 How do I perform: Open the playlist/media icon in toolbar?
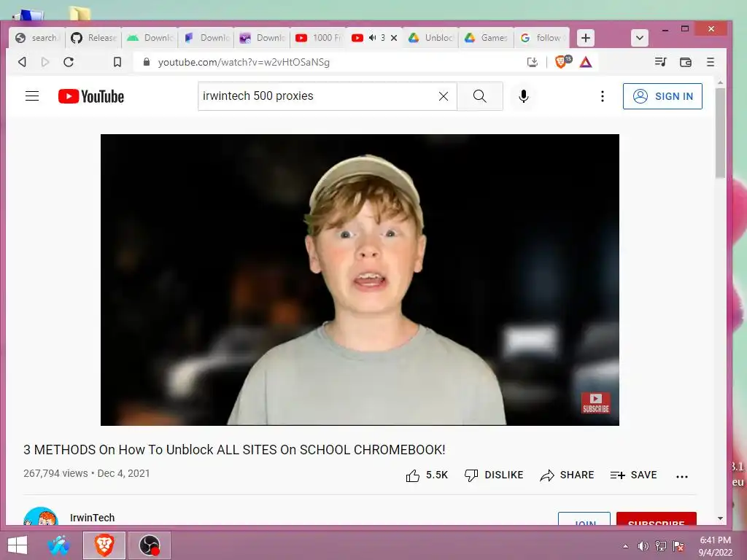[x=660, y=62]
